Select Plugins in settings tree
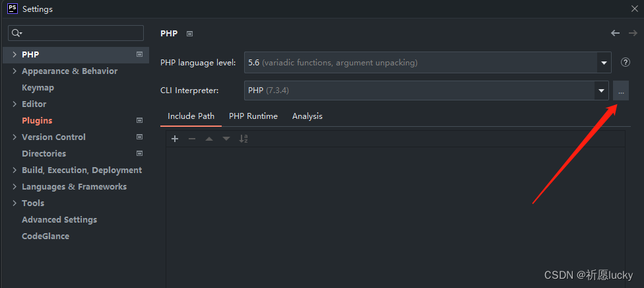Image resolution: width=644 pixels, height=288 pixels. pyautogui.click(x=37, y=120)
